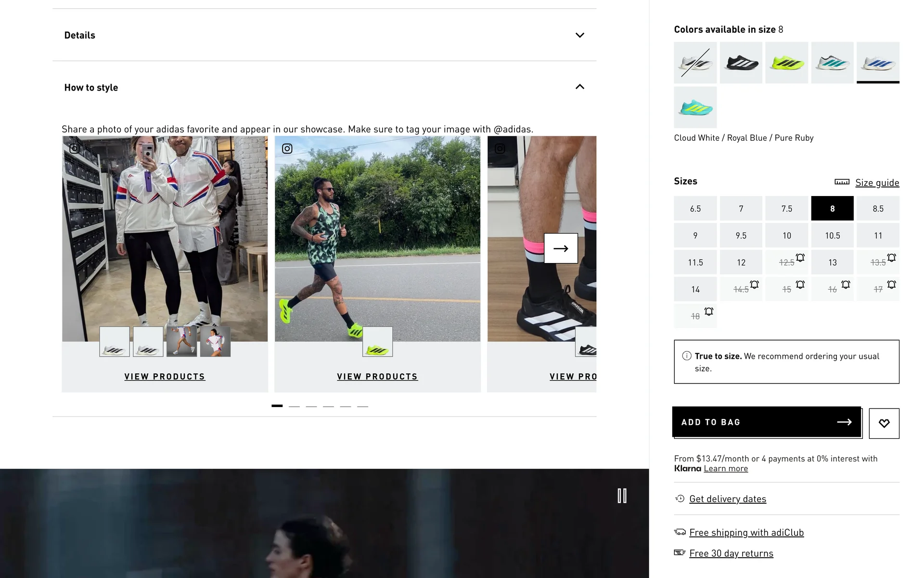Open the Size guide link

coord(877,183)
